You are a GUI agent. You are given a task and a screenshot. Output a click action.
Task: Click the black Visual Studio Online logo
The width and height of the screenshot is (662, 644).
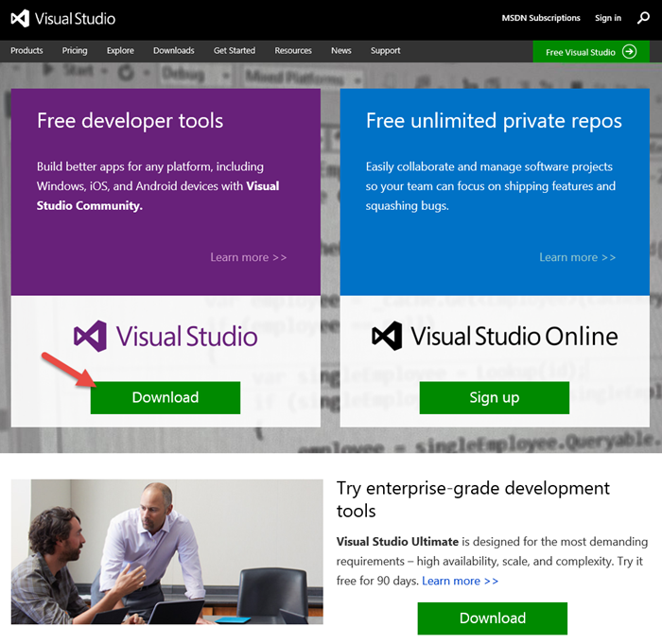point(495,336)
